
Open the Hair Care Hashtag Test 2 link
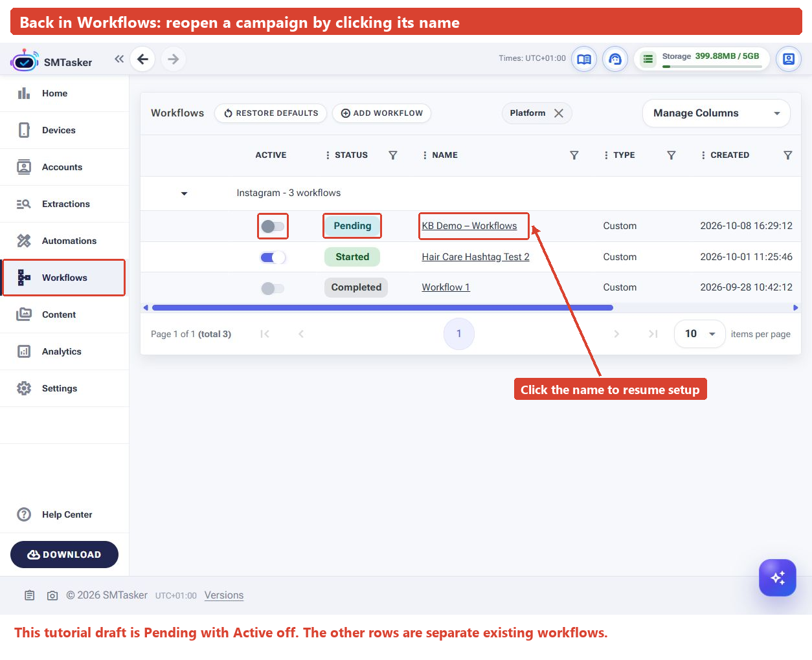(475, 257)
